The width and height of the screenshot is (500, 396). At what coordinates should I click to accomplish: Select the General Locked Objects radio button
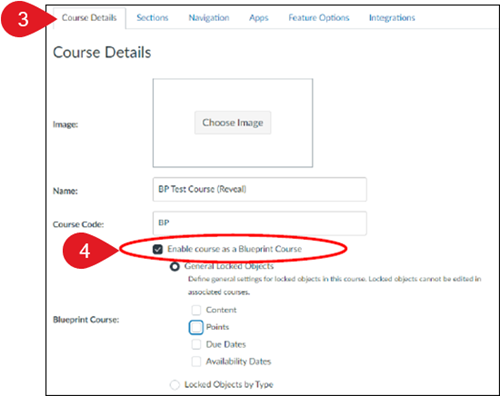(x=175, y=267)
